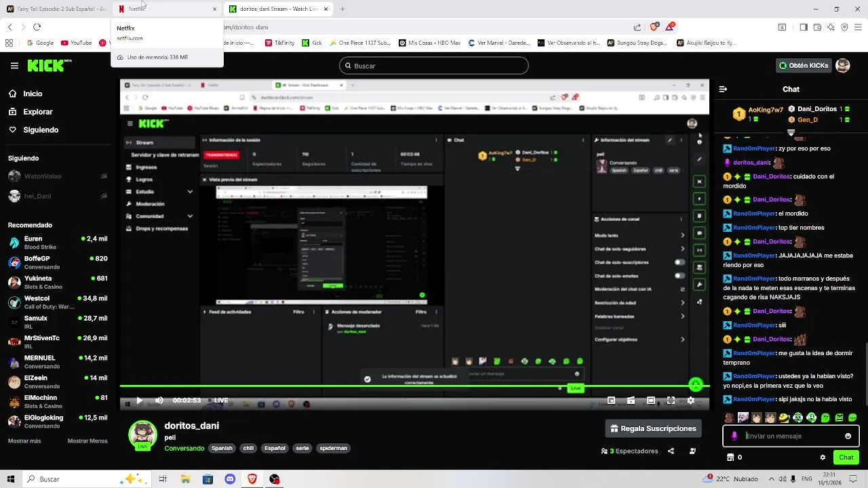Collapse the chat panel arrow icon
The width and height of the screenshot is (868, 488).
[723, 89]
